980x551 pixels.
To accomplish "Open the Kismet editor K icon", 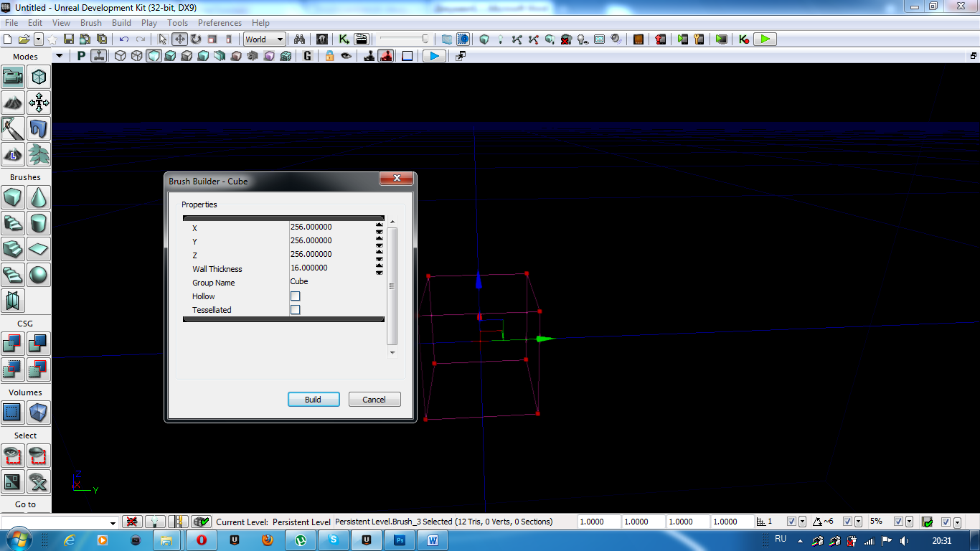I will click(x=344, y=39).
